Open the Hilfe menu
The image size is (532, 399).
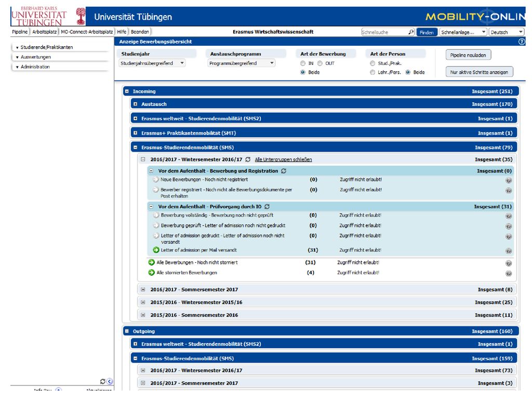click(122, 32)
